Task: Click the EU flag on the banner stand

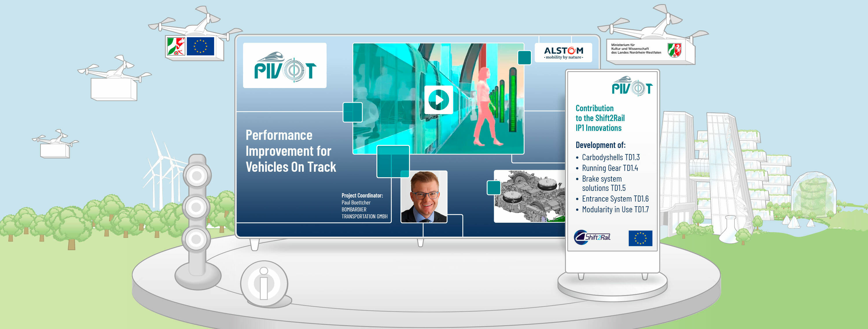Action: (640, 238)
